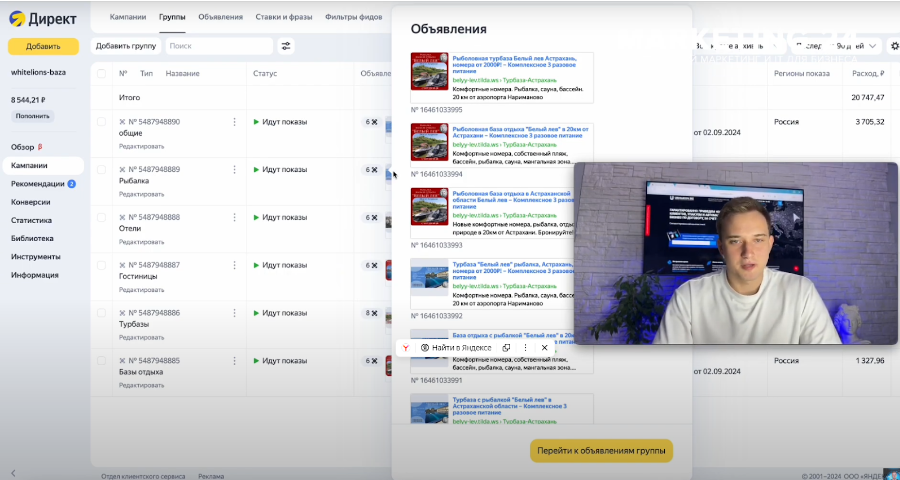The height and width of the screenshot is (480, 900).
Task: Open Информация in the sidebar
Action: pos(34,275)
